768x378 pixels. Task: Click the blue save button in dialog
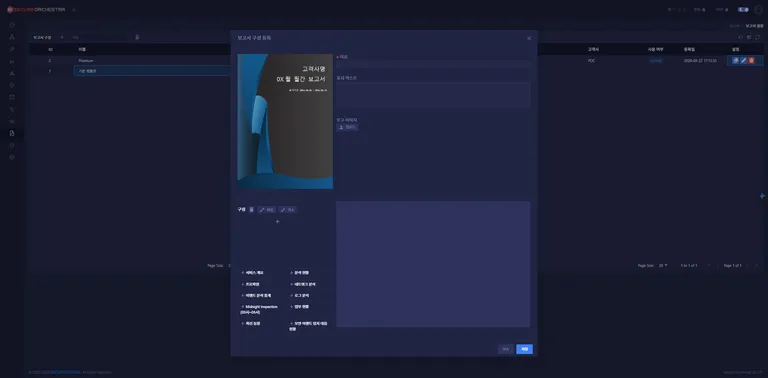(524, 349)
